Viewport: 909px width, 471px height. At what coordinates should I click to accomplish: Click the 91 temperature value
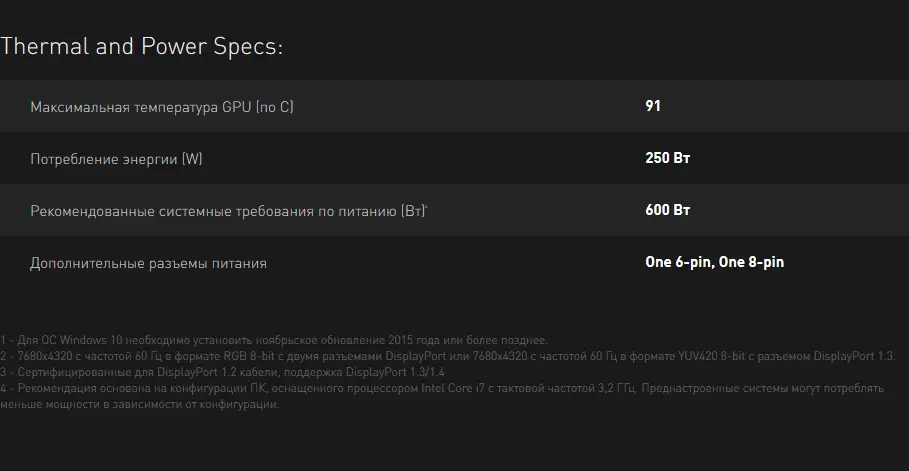pyautogui.click(x=653, y=106)
